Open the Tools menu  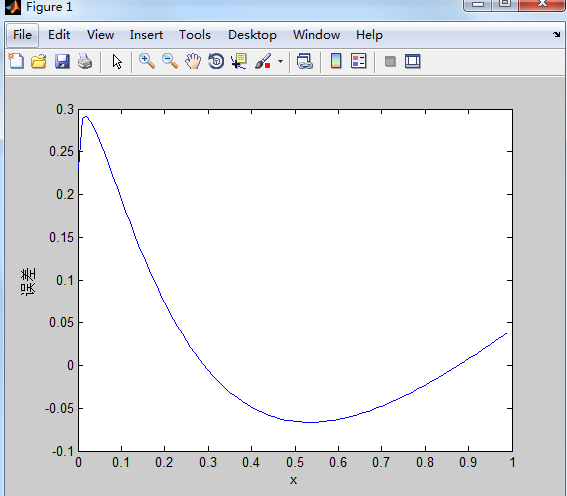point(195,35)
